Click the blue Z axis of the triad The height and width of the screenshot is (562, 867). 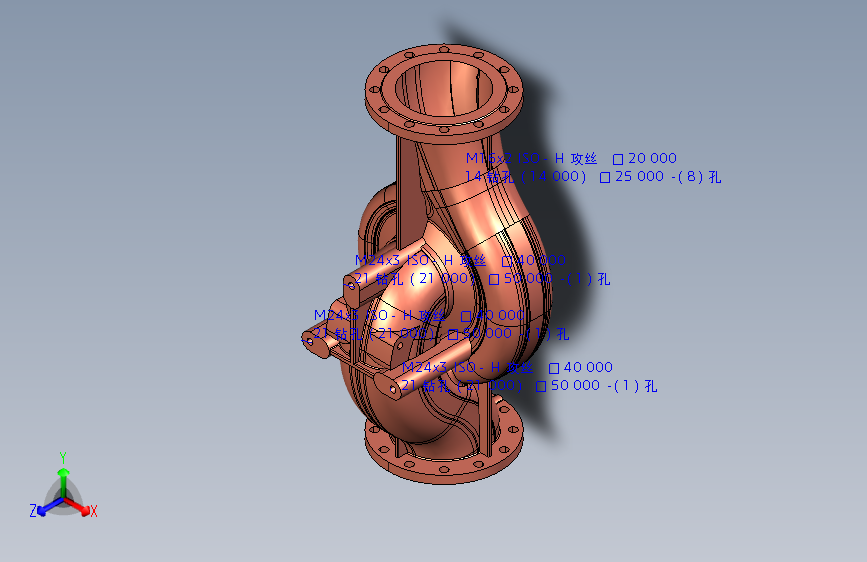(x=44, y=508)
